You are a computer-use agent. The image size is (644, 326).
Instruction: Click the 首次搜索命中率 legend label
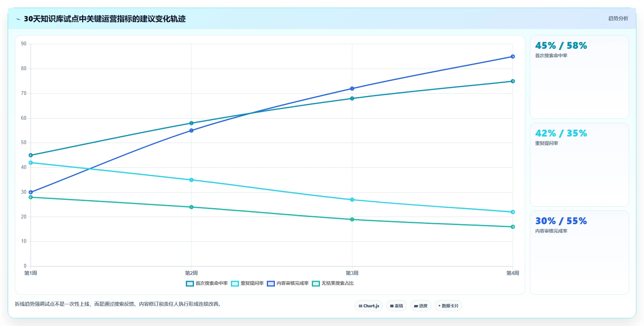pos(211,283)
